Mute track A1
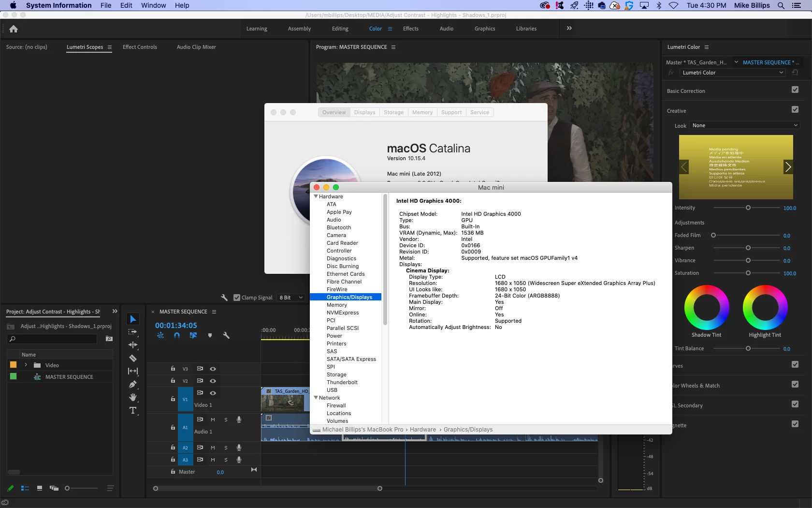This screenshot has height=508, width=812. point(213,419)
